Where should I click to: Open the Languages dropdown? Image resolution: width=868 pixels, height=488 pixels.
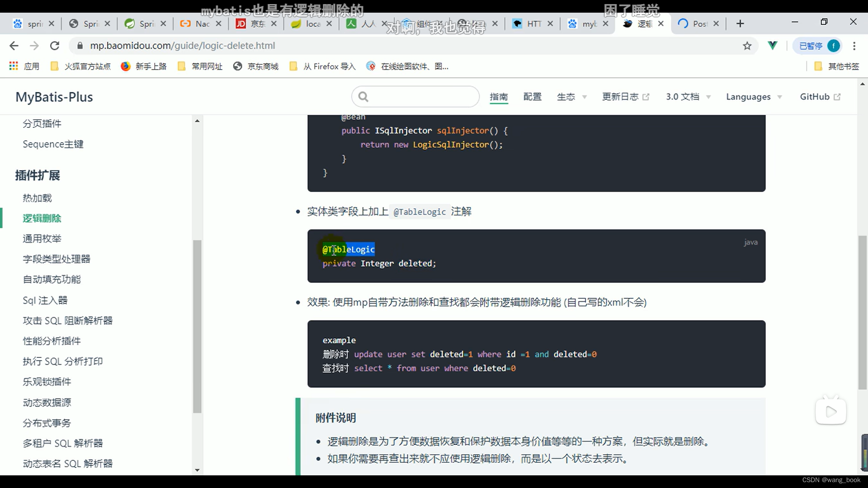[753, 97]
